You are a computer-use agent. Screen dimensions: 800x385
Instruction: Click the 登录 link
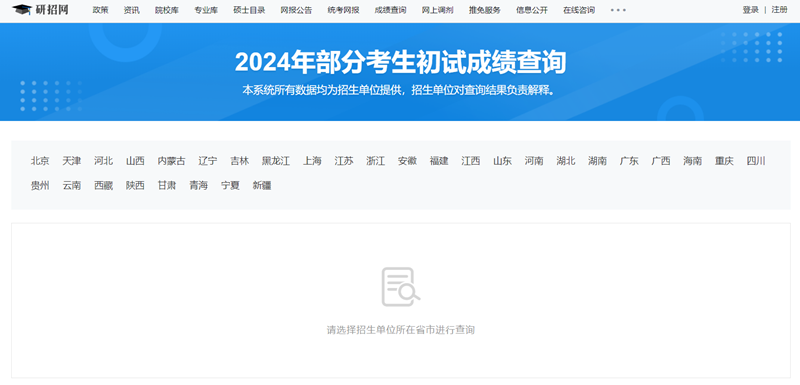coord(751,10)
